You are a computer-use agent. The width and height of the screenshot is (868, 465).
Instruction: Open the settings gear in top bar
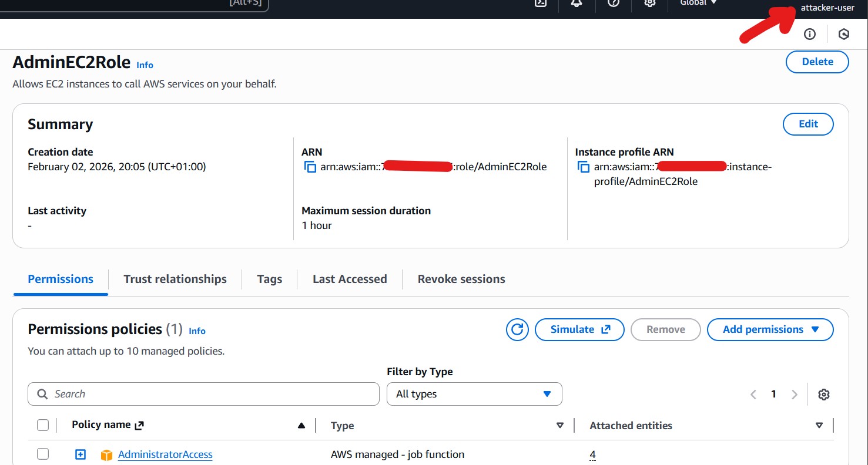pyautogui.click(x=649, y=3)
